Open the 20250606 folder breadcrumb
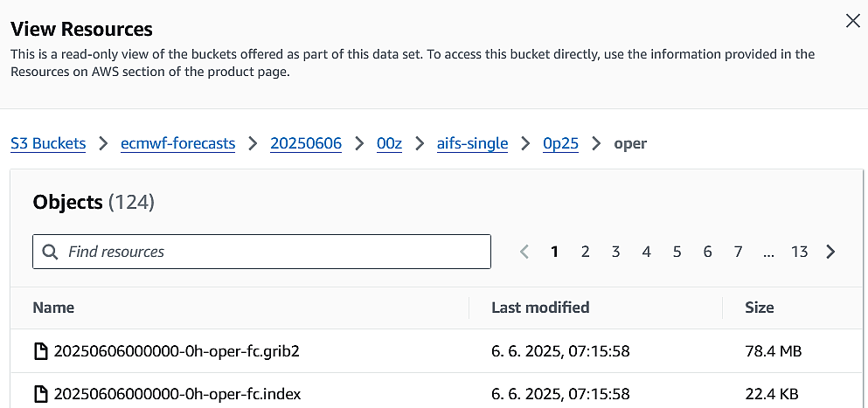The height and width of the screenshot is (408, 868). [x=306, y=144]
